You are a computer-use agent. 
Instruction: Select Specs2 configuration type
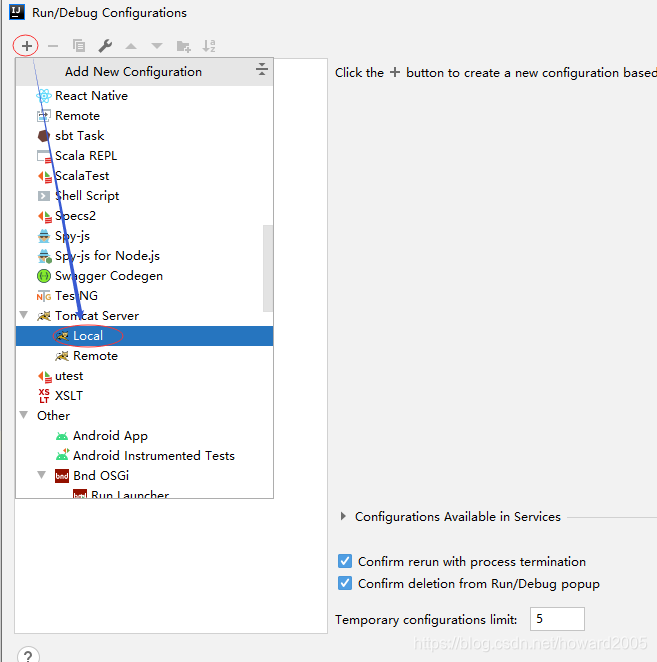pyautogui.click(x=144, y=216)
